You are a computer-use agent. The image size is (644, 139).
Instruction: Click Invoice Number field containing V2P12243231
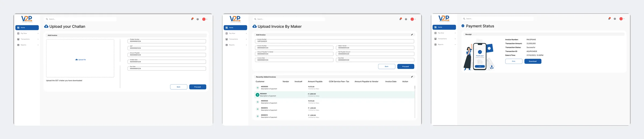pyautogui.click(x=334, y=41)
